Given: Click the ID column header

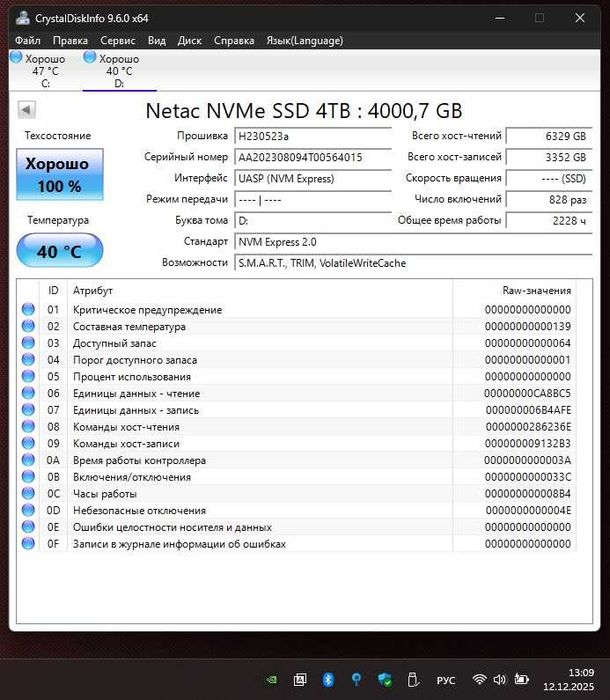Looking at the screenshot, I should 53,291.
